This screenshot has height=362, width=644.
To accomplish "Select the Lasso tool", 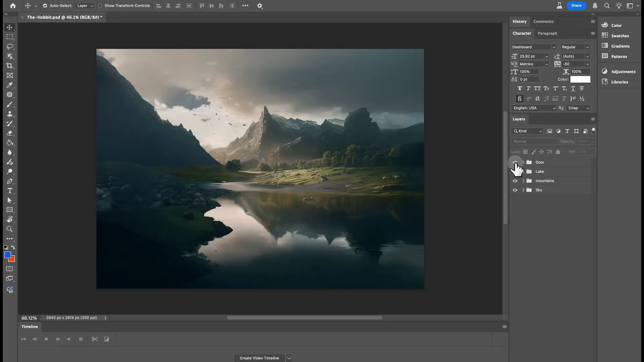I will point(9,47).
